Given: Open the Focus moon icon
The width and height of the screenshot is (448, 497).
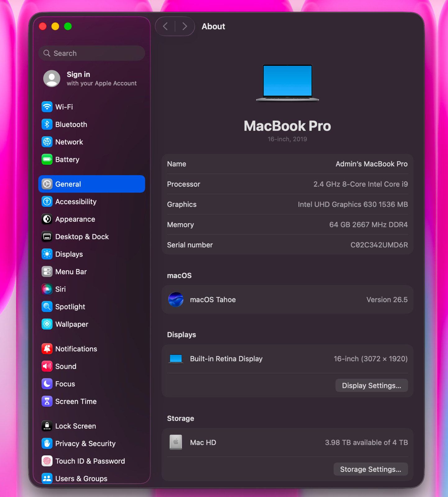Looking at the screenshot, I should [x=47, y=384].
